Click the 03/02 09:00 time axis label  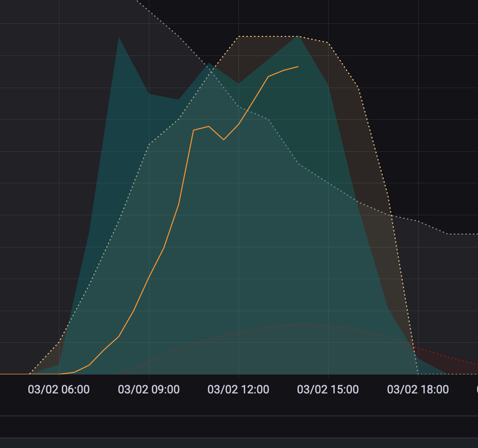coord(148,389)
